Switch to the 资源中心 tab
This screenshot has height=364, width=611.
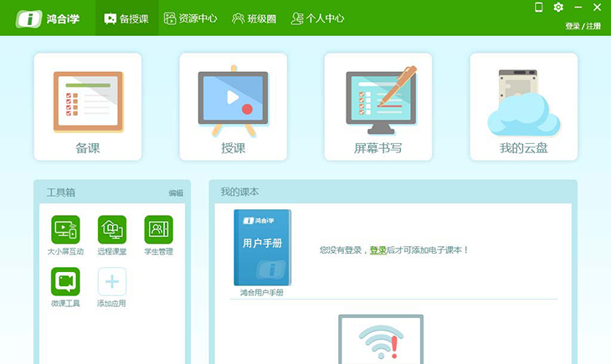pyautogui.click(x=190, y=18)
